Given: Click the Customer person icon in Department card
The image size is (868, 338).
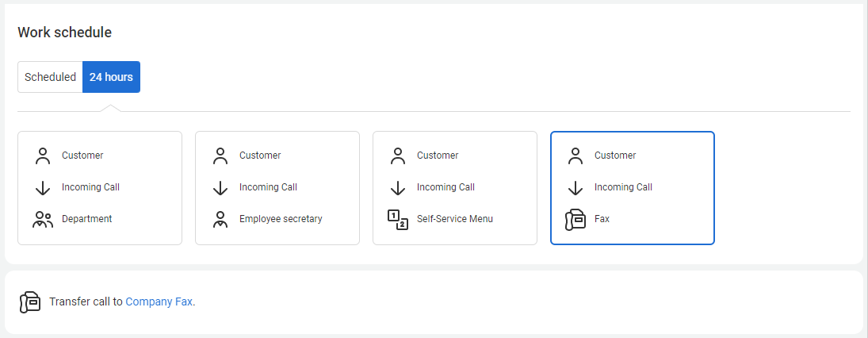Looking at the screenshot, I should click(43, 156).
